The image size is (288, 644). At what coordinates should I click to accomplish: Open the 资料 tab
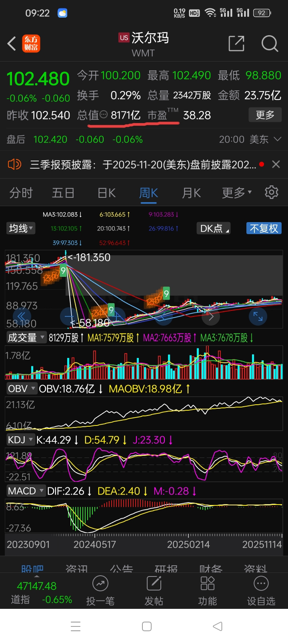tap(255, 568)
